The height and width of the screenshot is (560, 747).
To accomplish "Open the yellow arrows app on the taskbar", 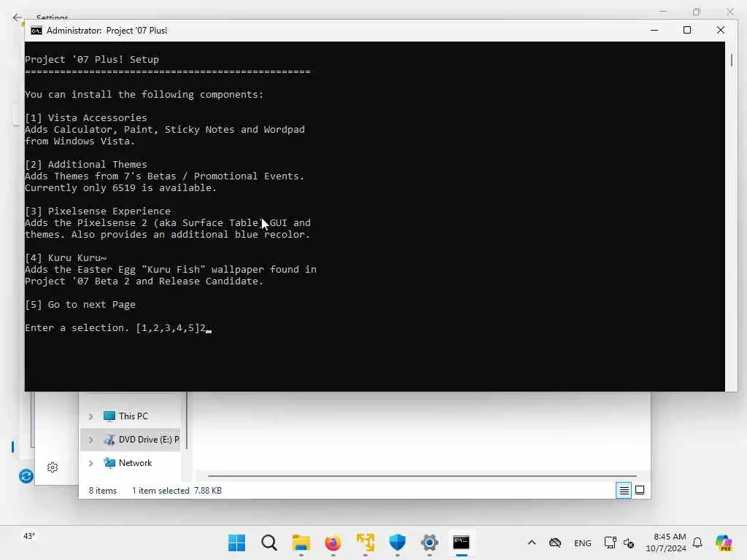I will (x=365, y=542).
